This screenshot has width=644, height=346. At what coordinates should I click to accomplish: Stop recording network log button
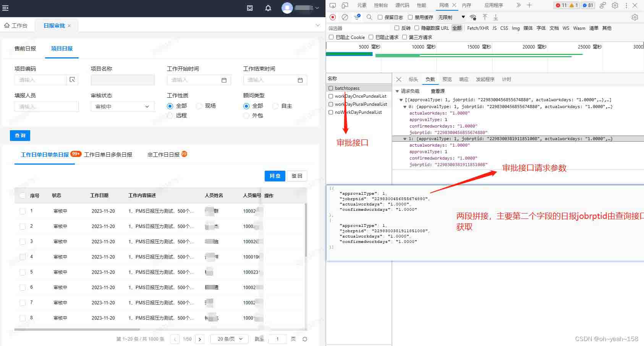pos(333,17)
